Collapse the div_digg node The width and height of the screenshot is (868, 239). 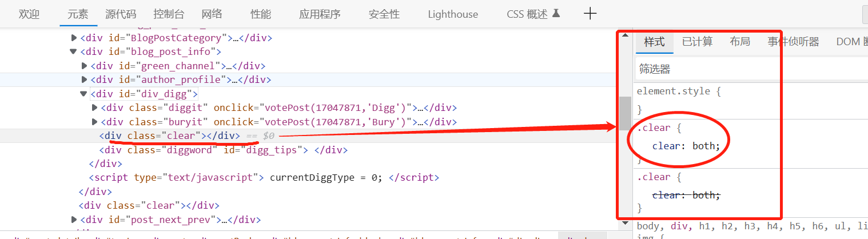click(84, 94)
